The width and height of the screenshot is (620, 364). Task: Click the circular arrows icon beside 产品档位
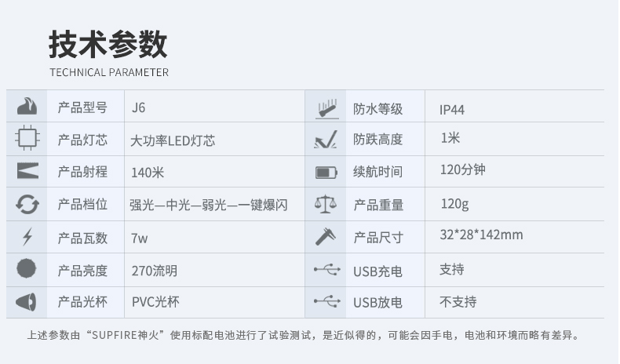(27, 204)
